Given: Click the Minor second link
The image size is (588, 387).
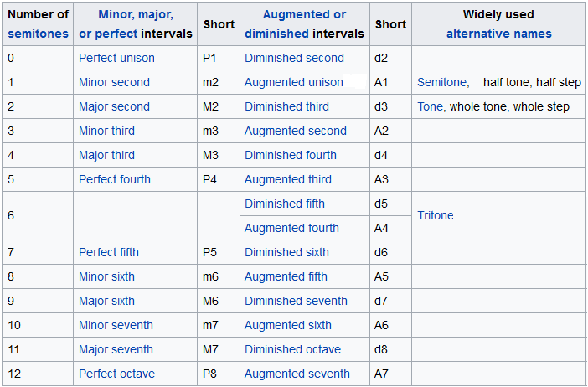Looking at the screenshot, I should pyautogui.click(x=114, y=82).
